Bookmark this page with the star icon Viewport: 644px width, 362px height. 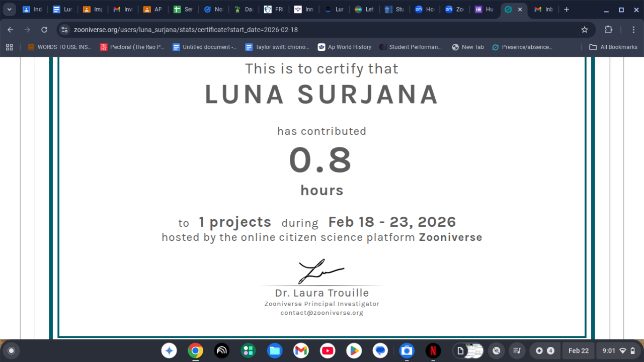tap(585, 30)
